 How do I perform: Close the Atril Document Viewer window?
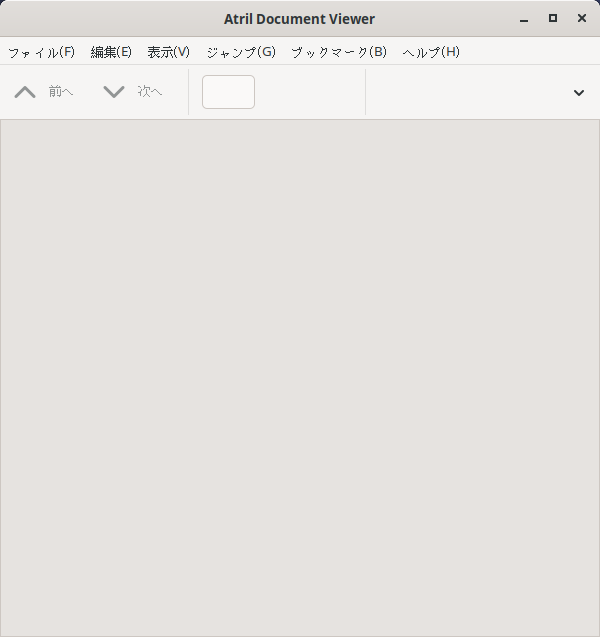tap(582, 18)
